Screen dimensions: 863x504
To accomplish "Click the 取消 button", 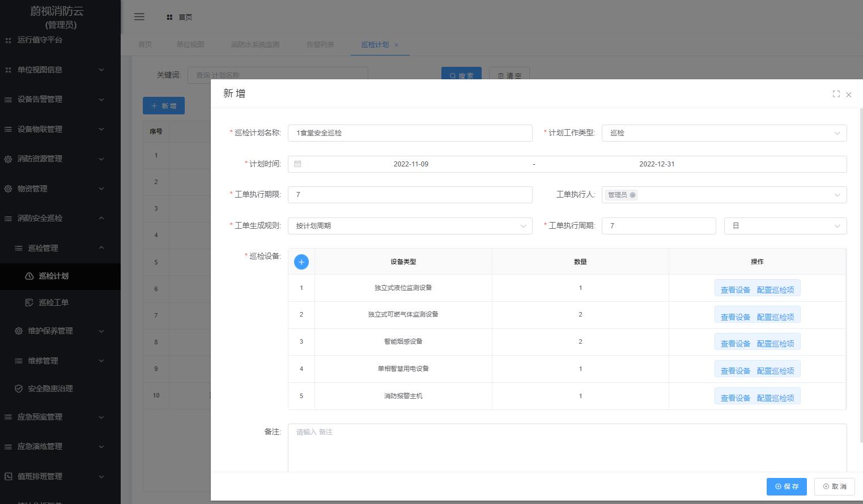I will [x=835, y=486].
